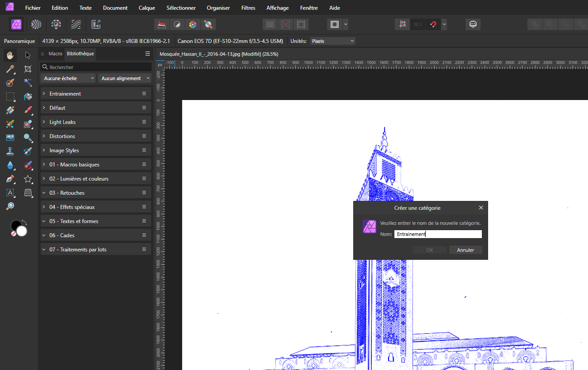Switch to the Macro tab

[x=55, y=54]
